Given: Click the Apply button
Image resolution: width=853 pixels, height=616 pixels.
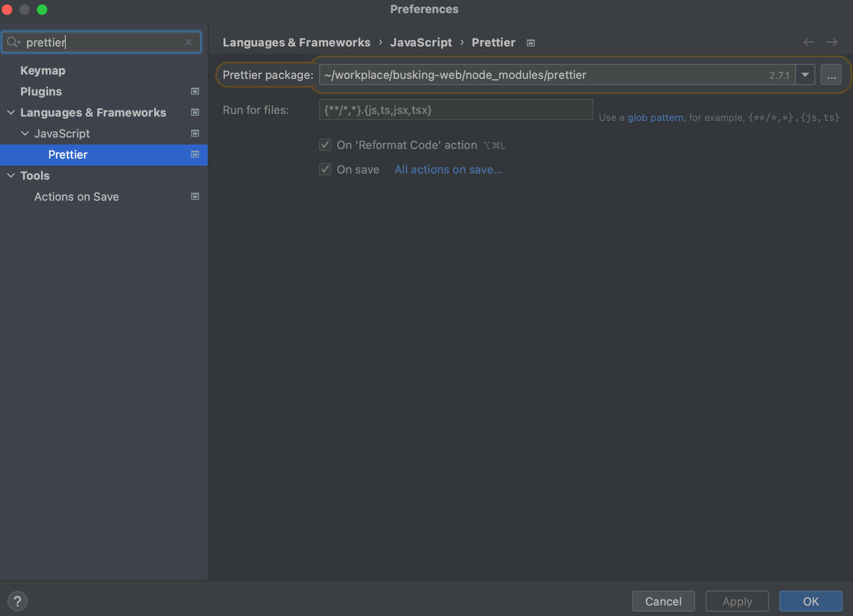Looking at the screenshot, I should point(737,601).
